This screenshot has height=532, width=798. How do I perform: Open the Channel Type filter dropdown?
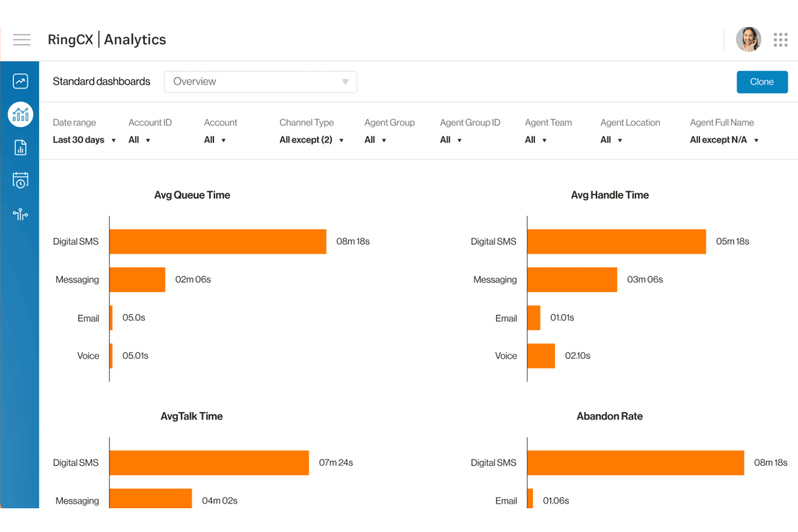click(312, 140)
